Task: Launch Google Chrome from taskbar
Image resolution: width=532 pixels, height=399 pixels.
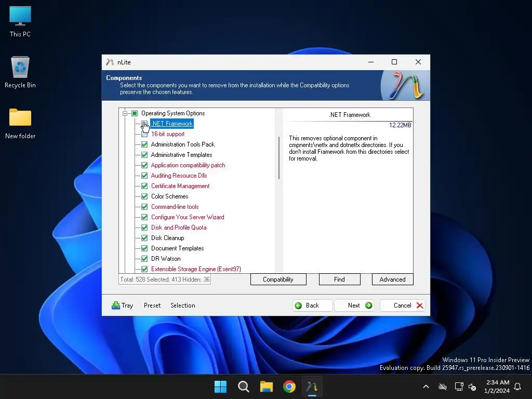Action: (289, 387)
